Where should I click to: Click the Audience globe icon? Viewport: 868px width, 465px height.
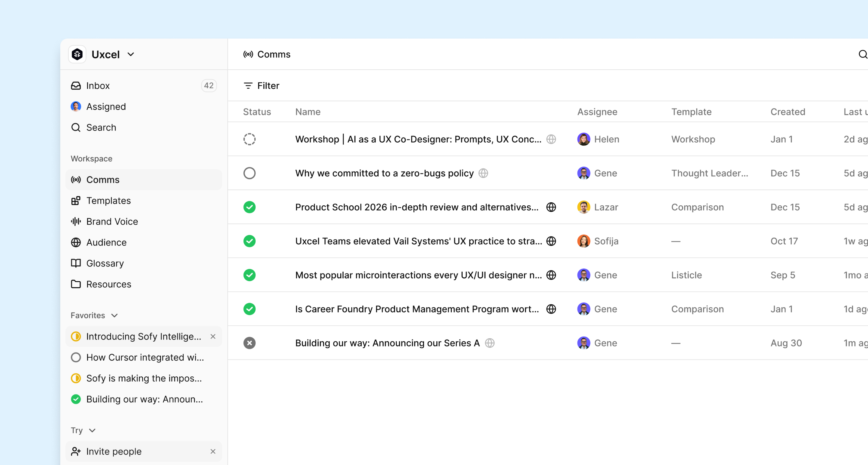76,242
